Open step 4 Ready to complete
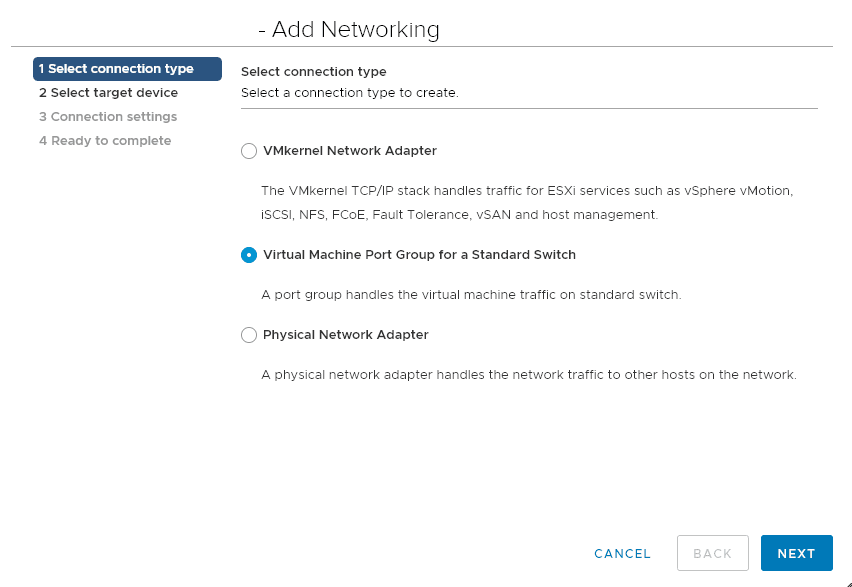The width and height of the screenshot is (852, 587). tap(105, 141)
